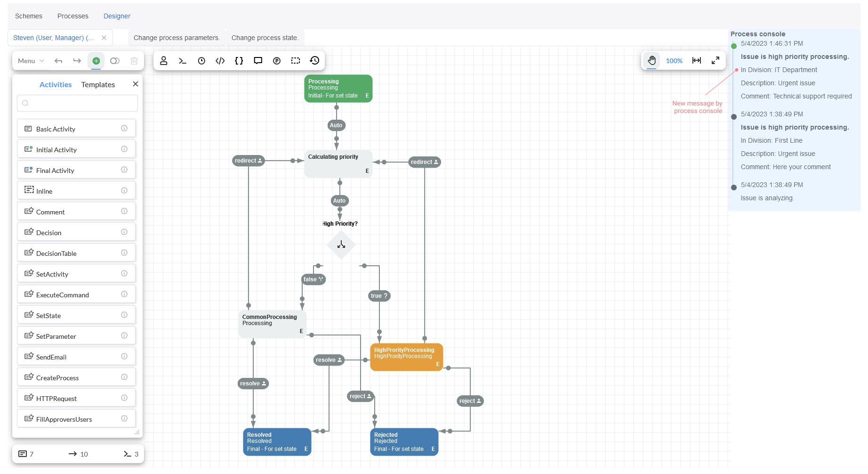
Task: Activate the hand pan tool
Action: click(651, 60)
